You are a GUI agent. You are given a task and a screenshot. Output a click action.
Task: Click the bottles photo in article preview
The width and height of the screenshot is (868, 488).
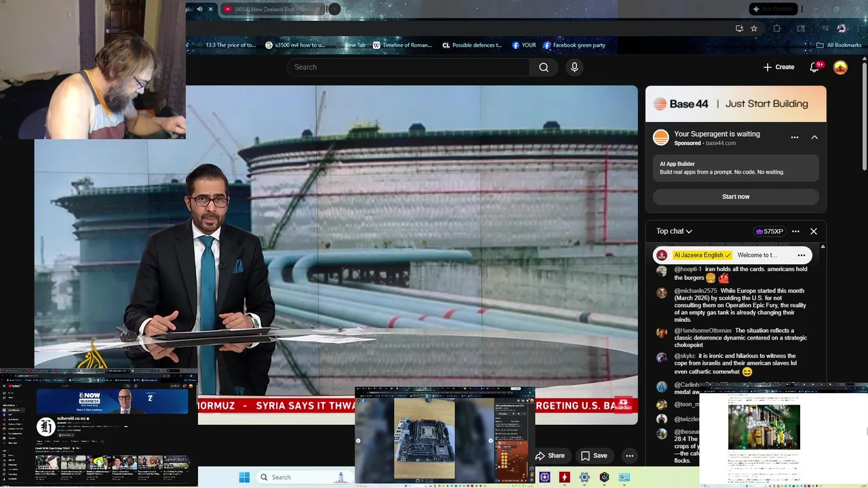[x=764, y=427]
